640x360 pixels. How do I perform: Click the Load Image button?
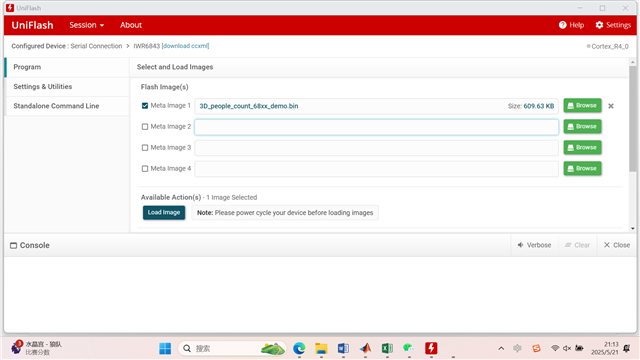(164, 213)
